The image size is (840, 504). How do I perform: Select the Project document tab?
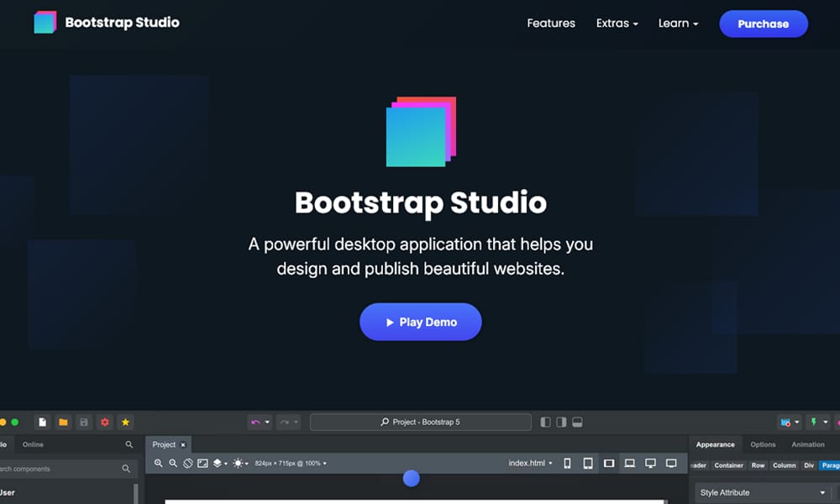pyautogui.click(x=164, y=444)
